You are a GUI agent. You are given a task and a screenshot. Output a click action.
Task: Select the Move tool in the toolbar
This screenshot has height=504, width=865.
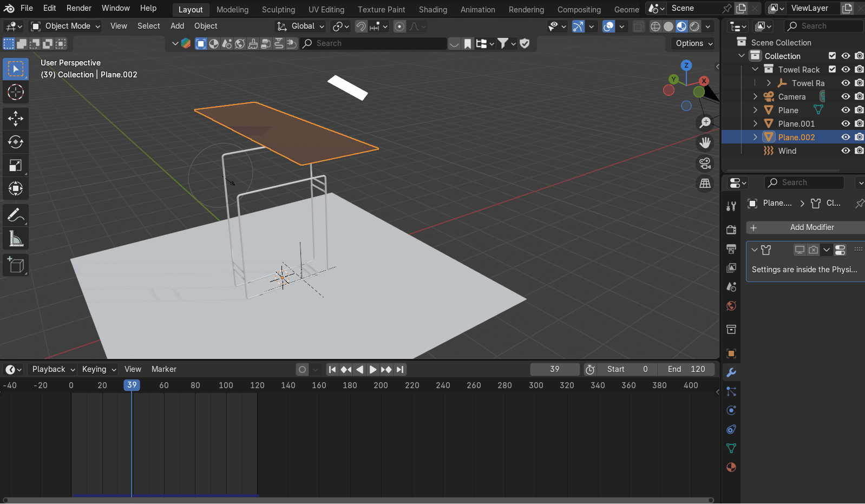coord(15,118)
